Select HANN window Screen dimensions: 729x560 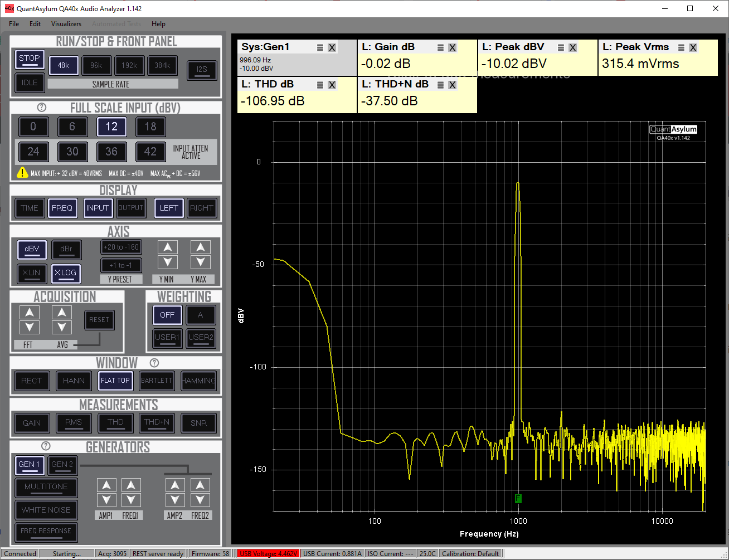click(74, 381)
